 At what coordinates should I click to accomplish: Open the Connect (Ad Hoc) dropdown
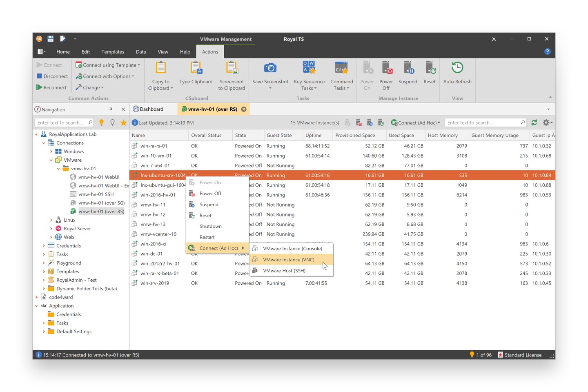click(415, 122)
